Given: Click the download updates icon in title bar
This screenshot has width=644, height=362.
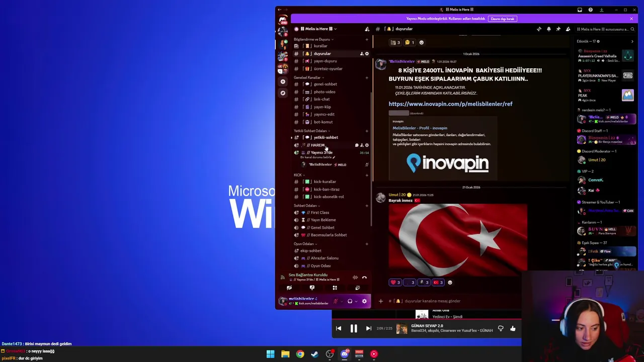Looking at the screenshot, I should [x=601, y=10].
